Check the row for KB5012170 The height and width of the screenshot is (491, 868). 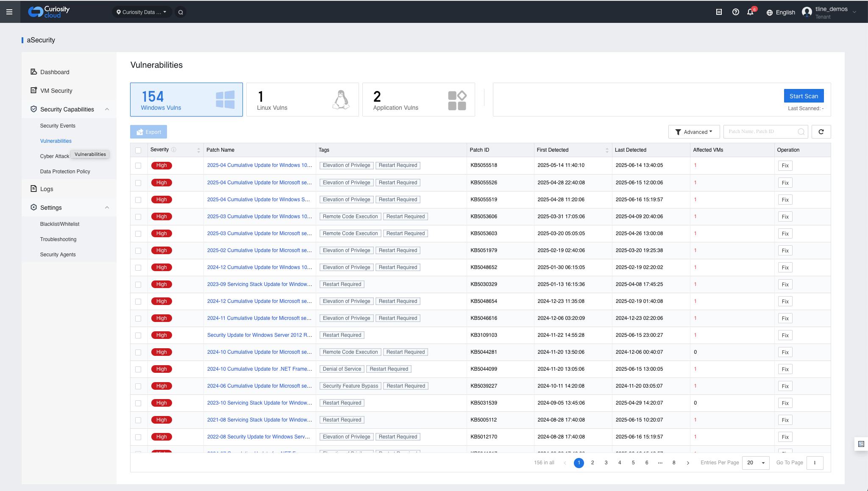[138, 437]
